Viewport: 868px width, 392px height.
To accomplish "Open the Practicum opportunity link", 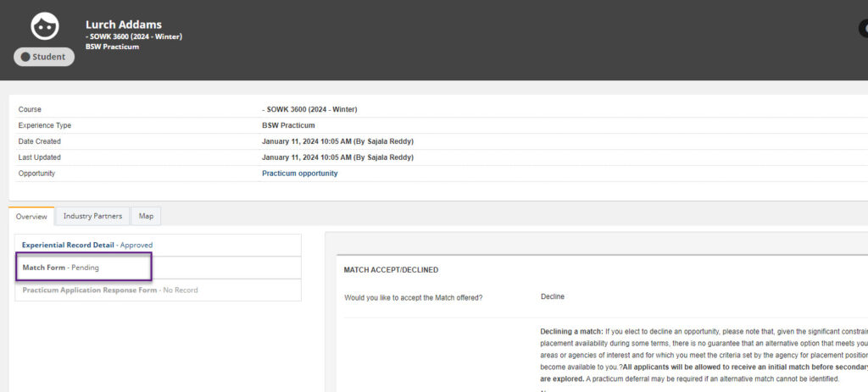I will click(x=299, y=174).
